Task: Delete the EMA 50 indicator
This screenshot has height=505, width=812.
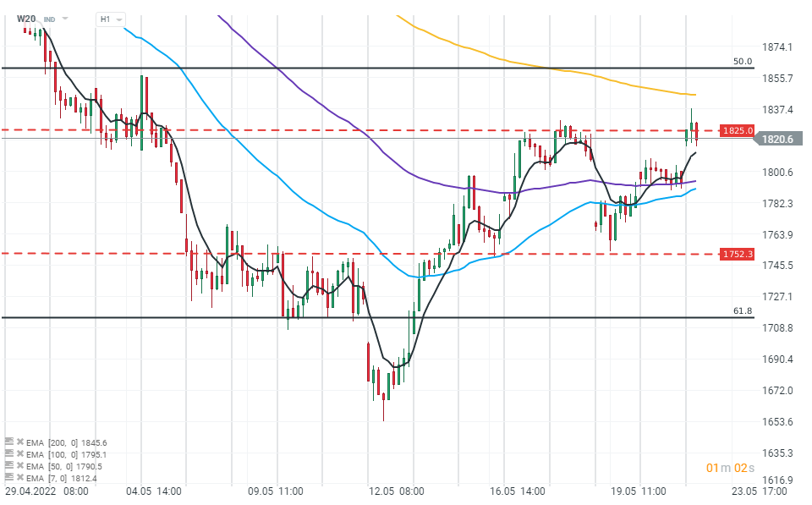Action: pos(20,466)
